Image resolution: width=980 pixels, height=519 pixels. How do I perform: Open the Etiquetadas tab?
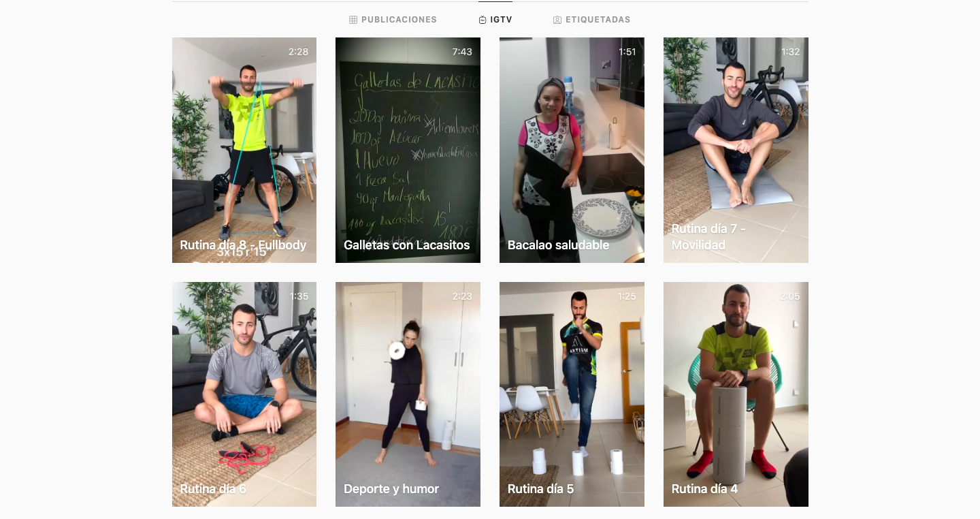point(592,20)
